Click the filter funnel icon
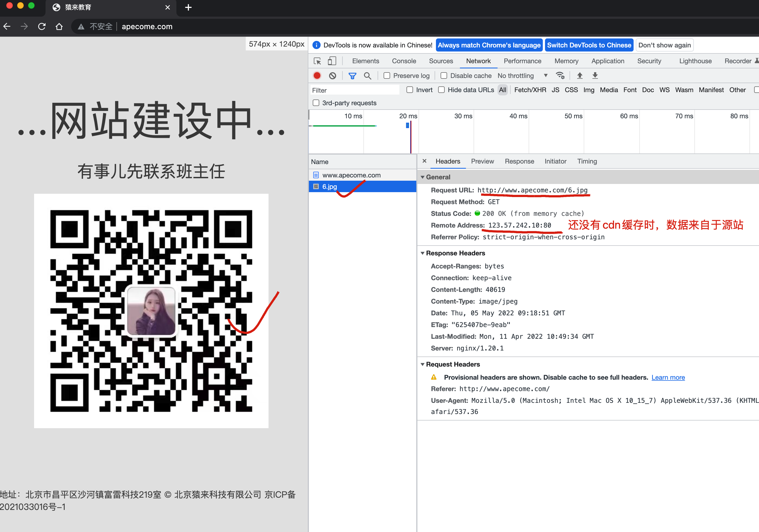759x532 pixels. click(352, 76)
